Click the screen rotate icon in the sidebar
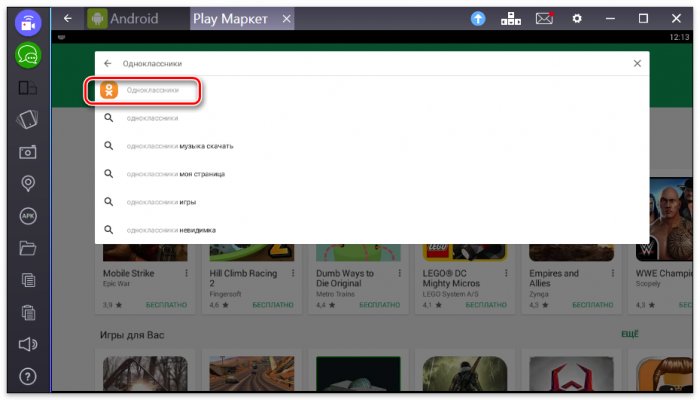The height and width of the screenshot is (400, 700). pyautogui.click(x=28, y=119)
